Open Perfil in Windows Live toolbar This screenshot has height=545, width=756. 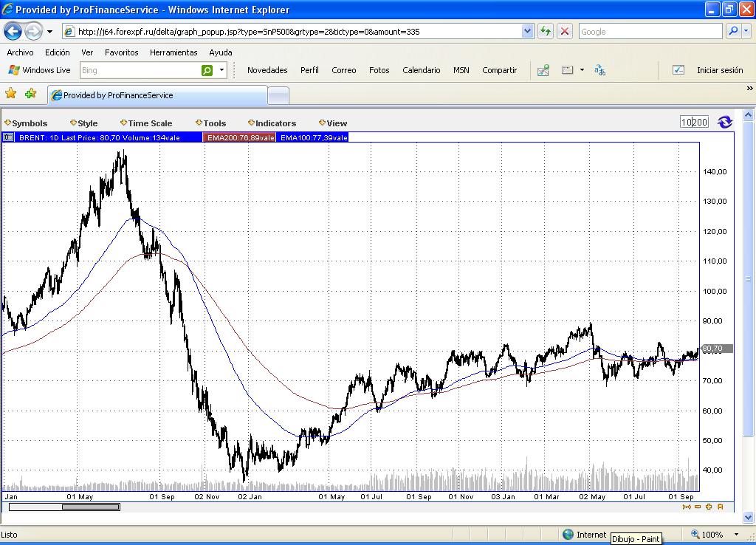click(x=309, y=70)
